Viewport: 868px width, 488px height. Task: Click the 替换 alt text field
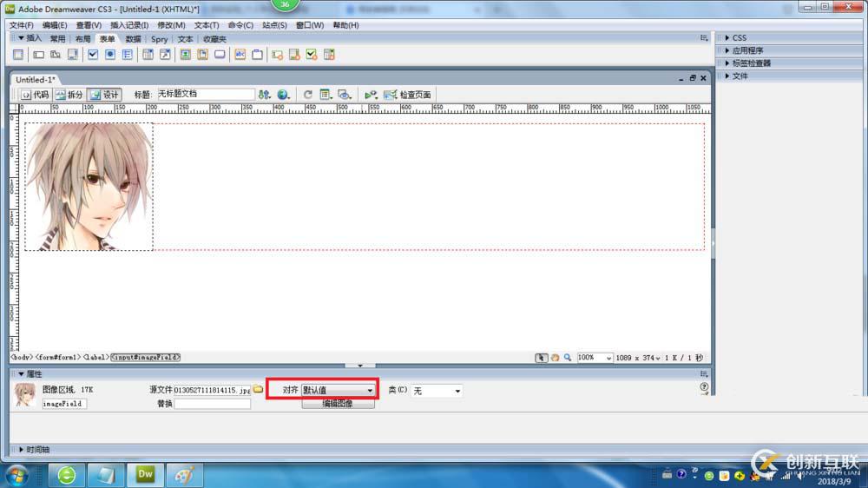(212, 404)
